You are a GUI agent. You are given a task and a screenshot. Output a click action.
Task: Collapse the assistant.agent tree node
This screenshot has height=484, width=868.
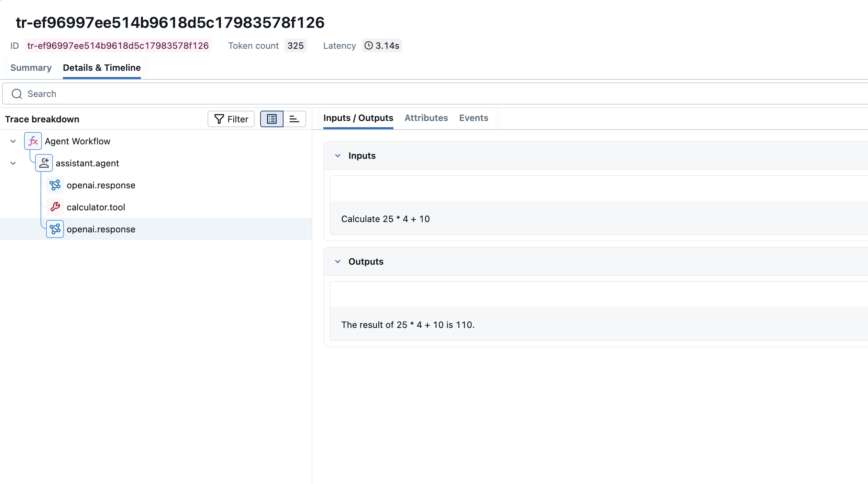[x=13, y=163]
